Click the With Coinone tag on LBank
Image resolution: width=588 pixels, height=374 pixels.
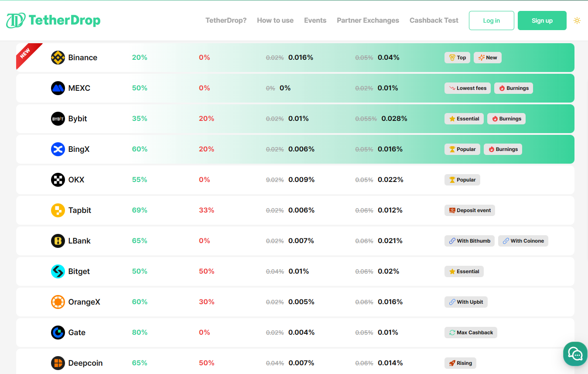point(523,241)
